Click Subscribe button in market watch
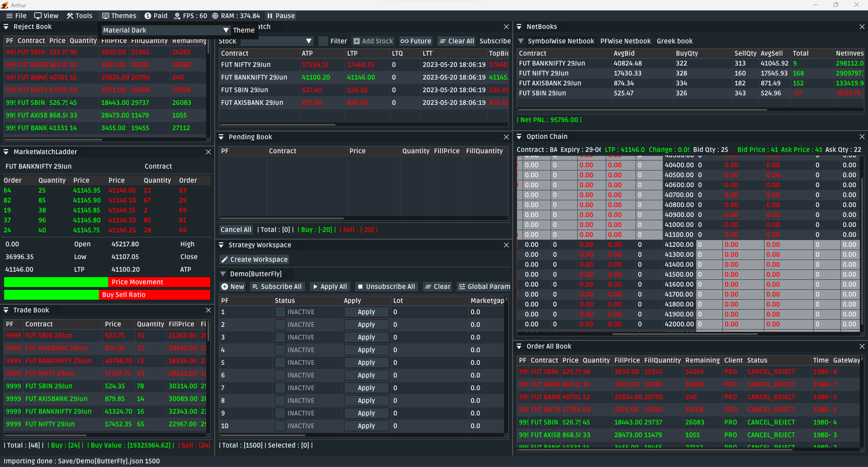Viewport: 868px width, 467px height. coord(495,41)
